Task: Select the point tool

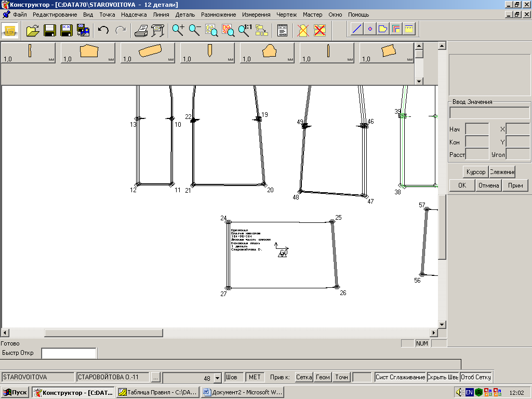Action: point(370,29)
